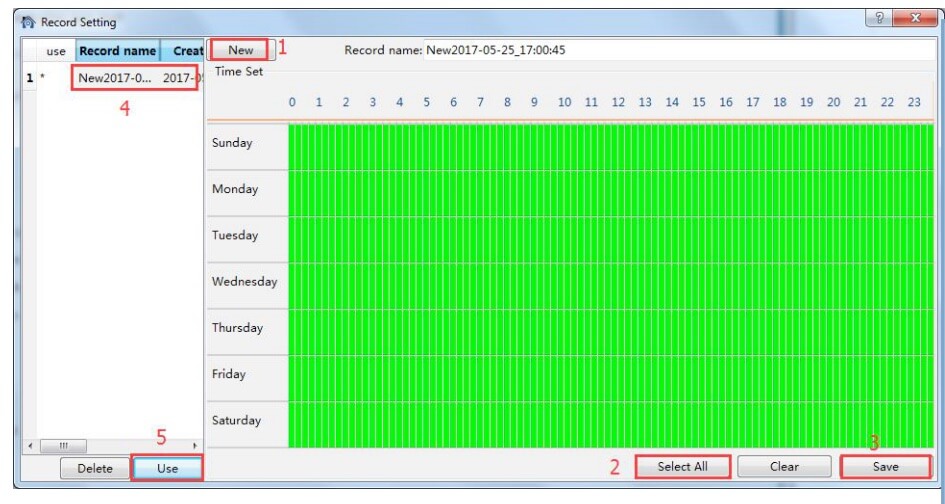945x504 pixels.
Task: Select the Sunday row label
Action: (232, 143)
